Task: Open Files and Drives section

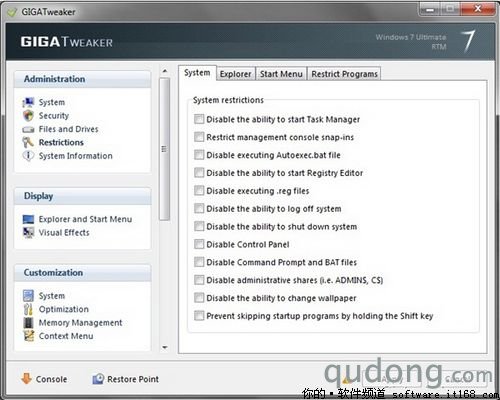Action: [x=68, y=129]
